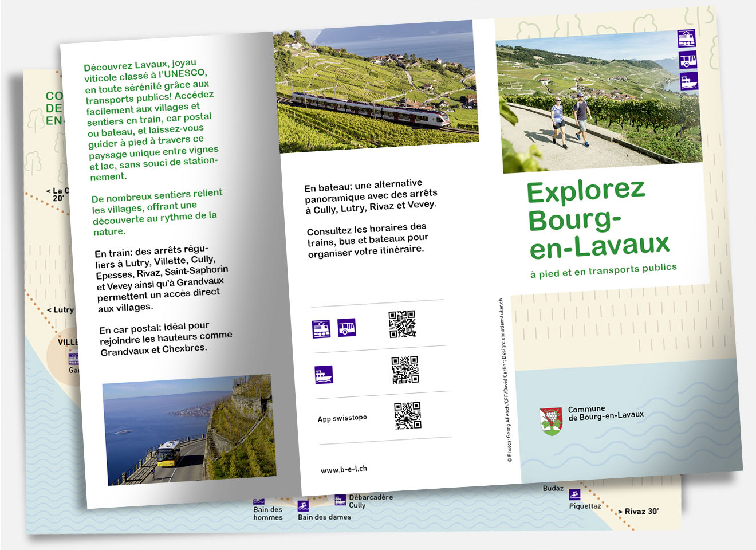
Task: Click the swimmer icon above Bain des hommes
Action: point(259,501)
